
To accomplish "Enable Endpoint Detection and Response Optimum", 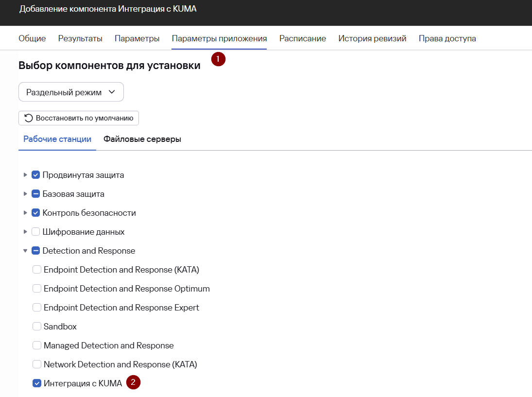I will coord(36,289).
